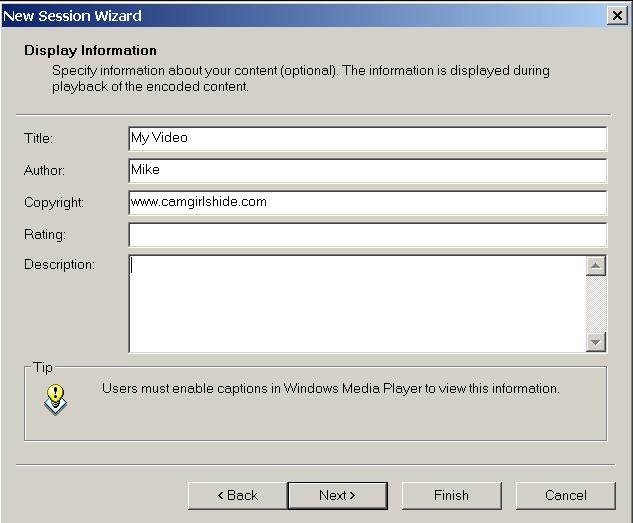Place cursor in the Description text area
The height and width of the screenshot is (523, 633).
point(357,304)
